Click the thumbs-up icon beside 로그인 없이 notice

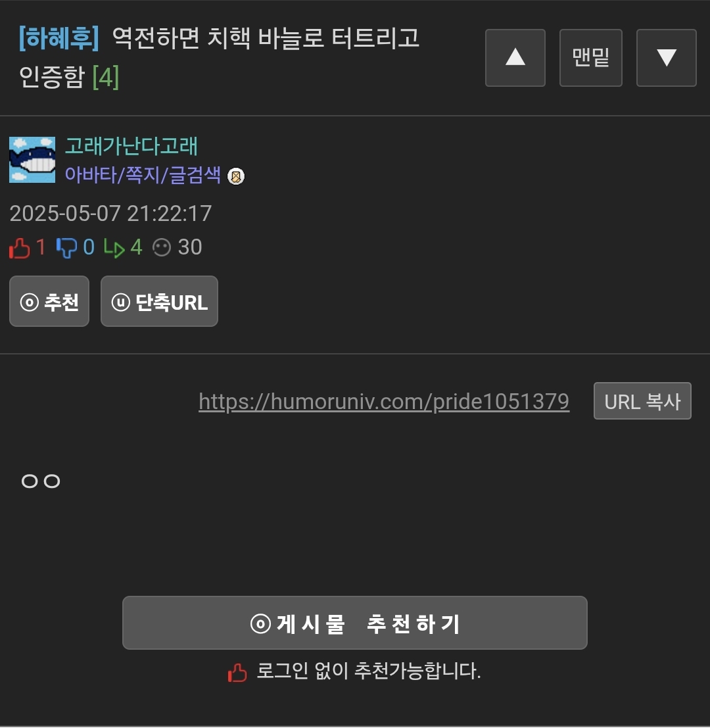click(237, 672)
